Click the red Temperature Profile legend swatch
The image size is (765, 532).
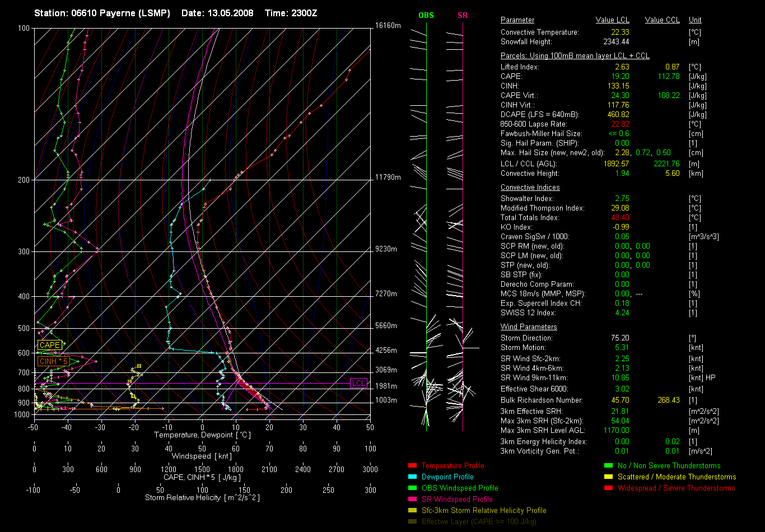point(412,465)
